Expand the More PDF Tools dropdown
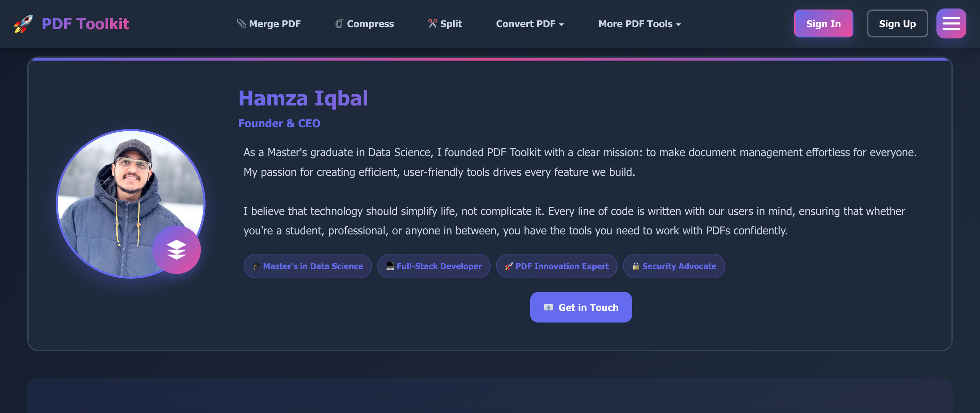Viewport: 980px width, 413px height. (639, 24)
